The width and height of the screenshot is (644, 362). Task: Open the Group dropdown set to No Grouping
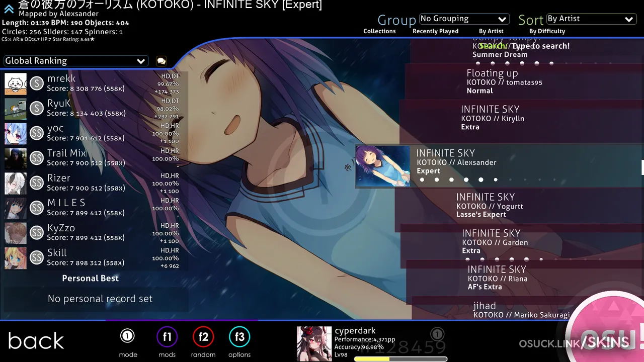tap(464, 19)
